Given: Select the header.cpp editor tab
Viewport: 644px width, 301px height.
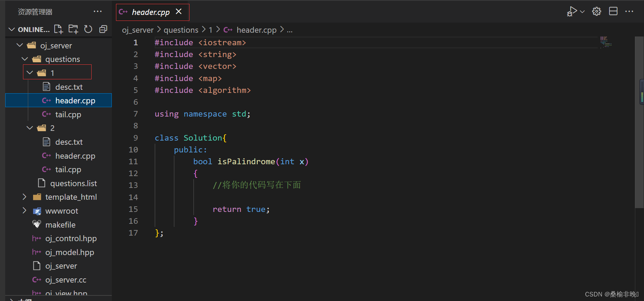Looking at the screenshot, I should tap(153, 12).
